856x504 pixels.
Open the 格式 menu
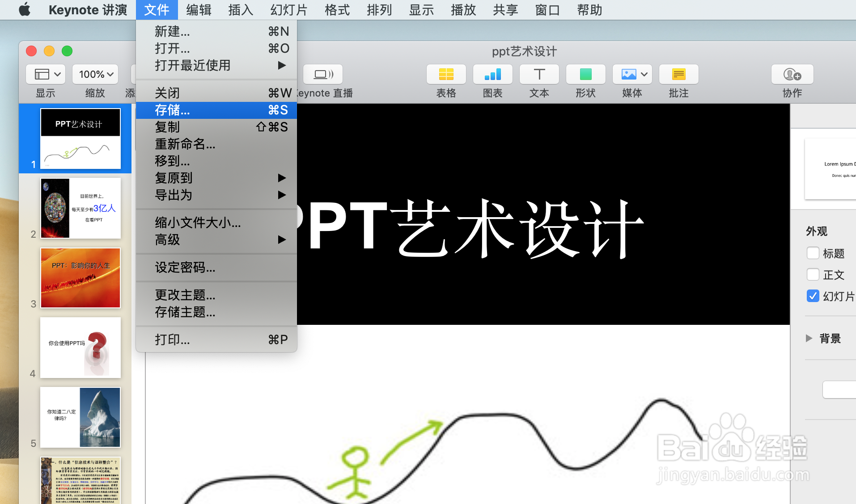click(x=337, y=9)
